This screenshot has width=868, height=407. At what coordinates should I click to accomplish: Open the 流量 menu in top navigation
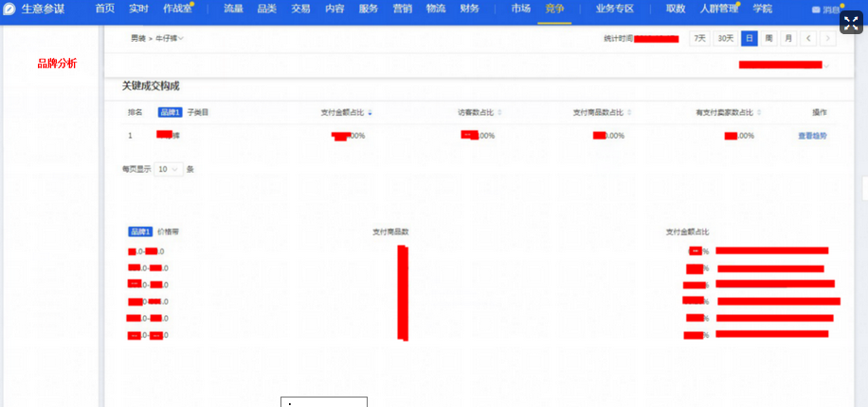[233, 9]
